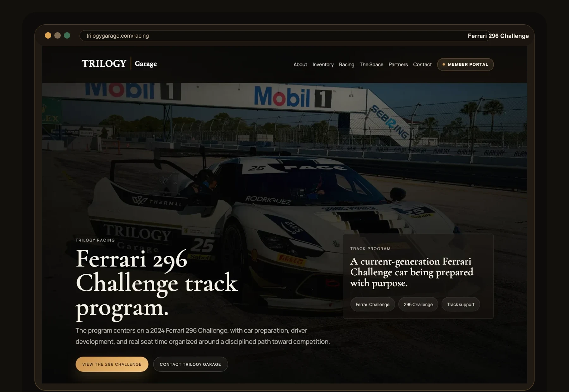Click the green window dot
Image resolution: width=569 pixels, height=392 pixels.
(67, 35)
